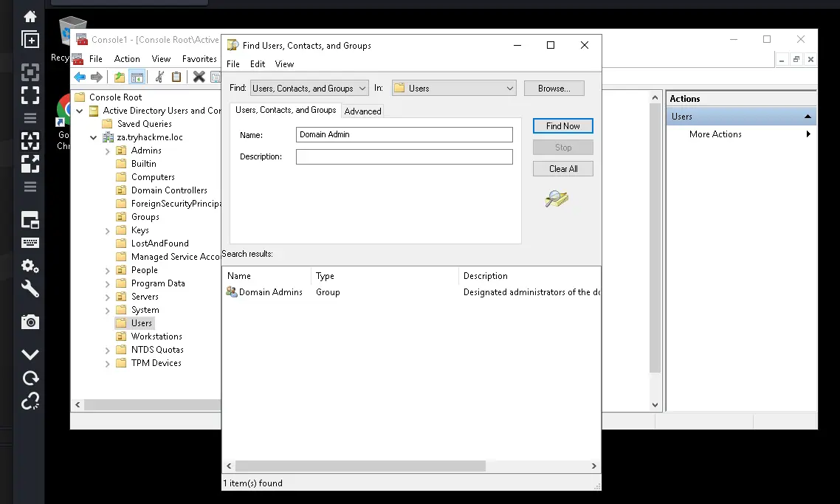The width and height of the screenshot is (840, 504).
Task: Expand More Actions submenu arrow
Action: pyautogui.click(x=808, y=134)
